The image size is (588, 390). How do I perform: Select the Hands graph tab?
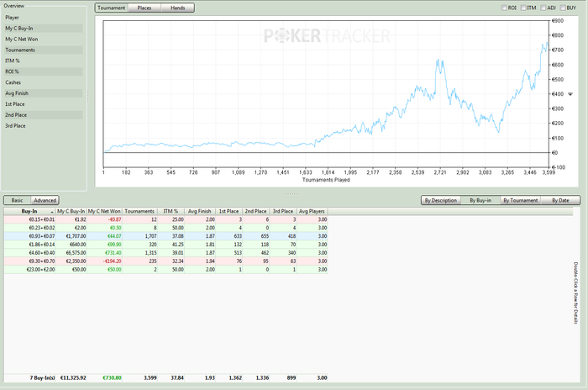tap(177, 8)
